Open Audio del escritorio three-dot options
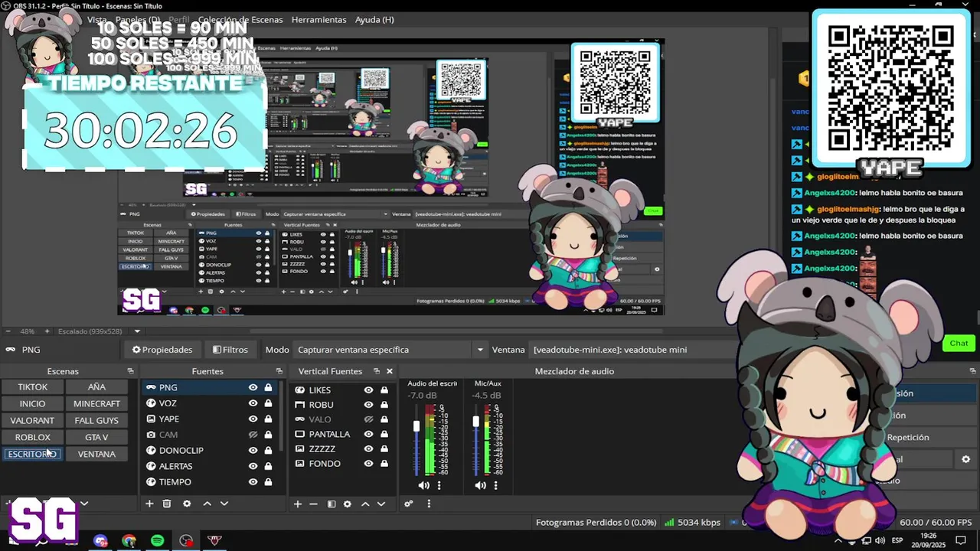Screen dimensions: 980x551 tap(439, 485)
